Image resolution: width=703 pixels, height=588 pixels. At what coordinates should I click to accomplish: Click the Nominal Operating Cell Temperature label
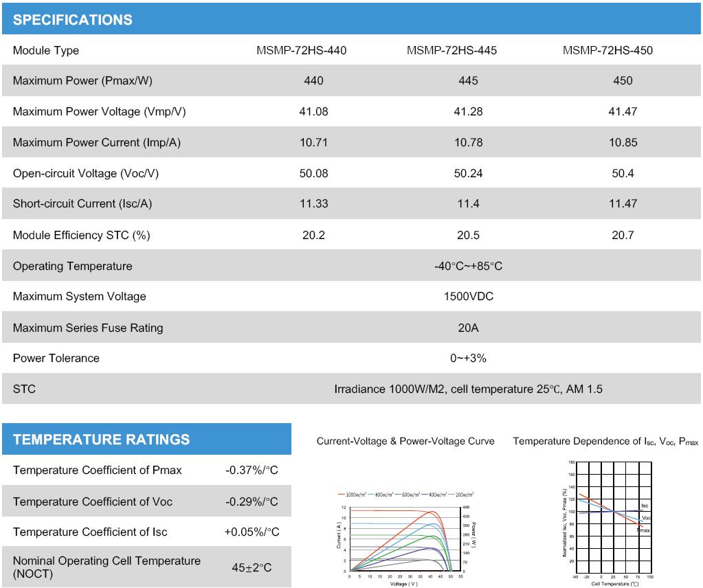point(107,567)
